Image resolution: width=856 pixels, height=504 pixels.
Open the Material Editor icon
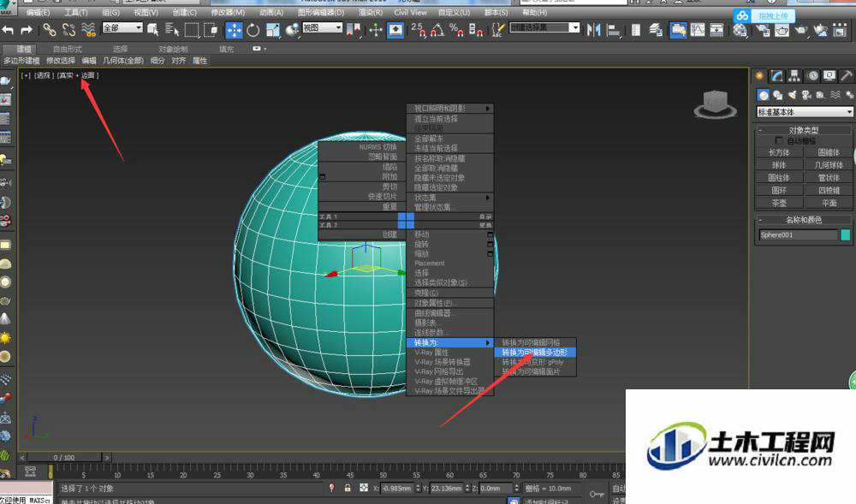pyautogui.click(x=740, y=30)
